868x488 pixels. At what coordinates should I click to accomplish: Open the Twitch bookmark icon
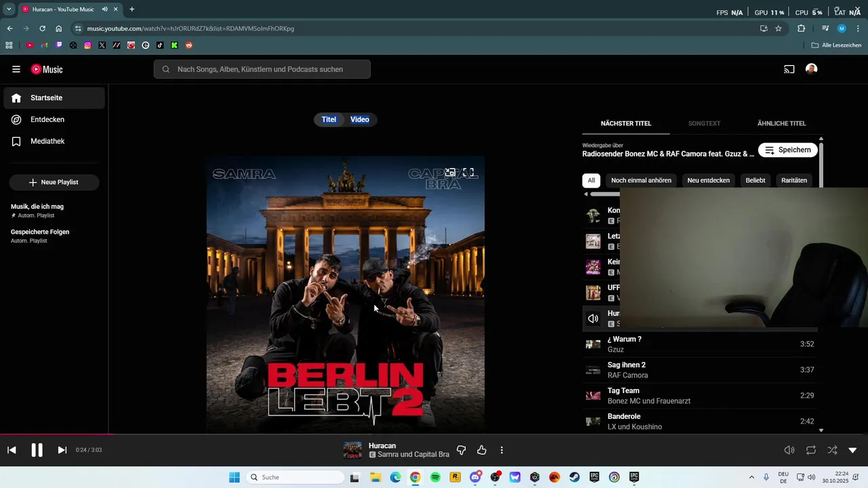(59, 45)
